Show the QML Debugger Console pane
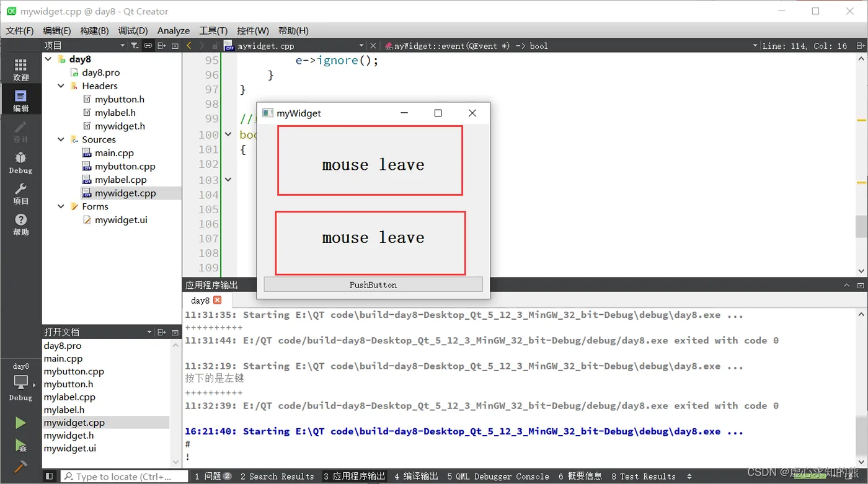Image resolution: width=868 pixels, height=484 pixels. pyautogui.click(x=498, y=476)
